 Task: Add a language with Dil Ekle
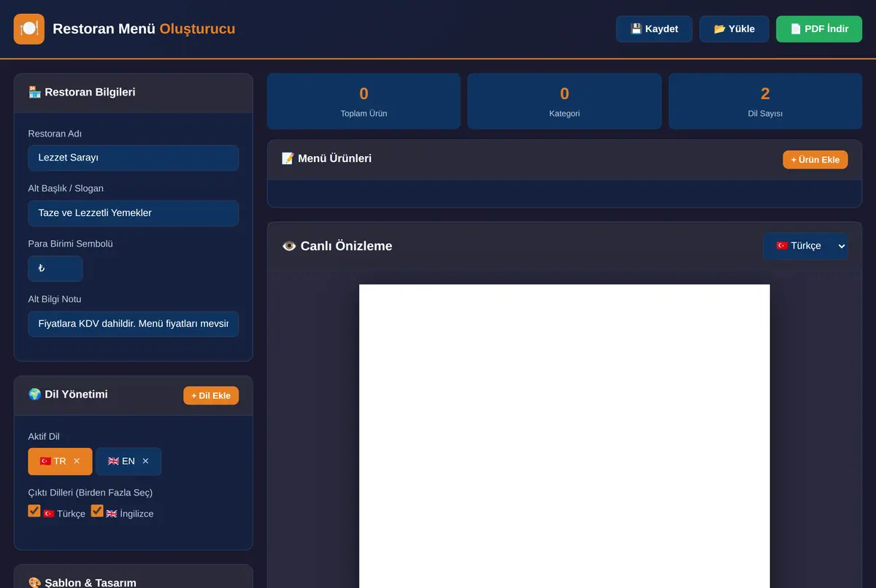pyautogui.click(x=211, y=395)
